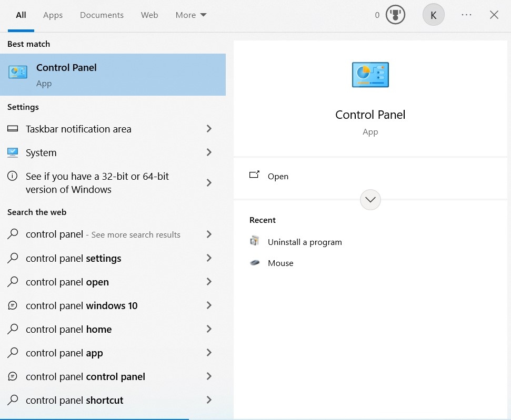Click the Uninstall a program icon

tap(254, 241)
